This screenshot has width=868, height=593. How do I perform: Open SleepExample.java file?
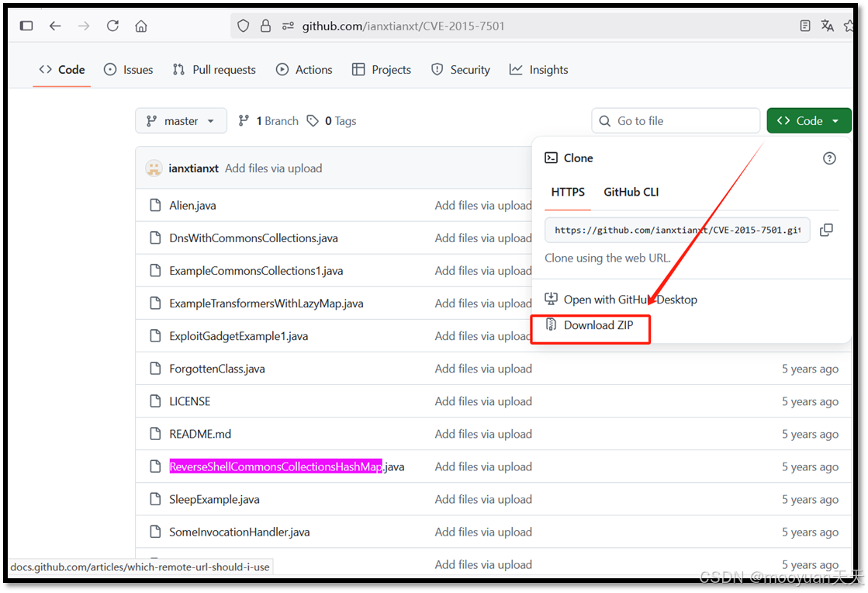(x=214, y=499)
